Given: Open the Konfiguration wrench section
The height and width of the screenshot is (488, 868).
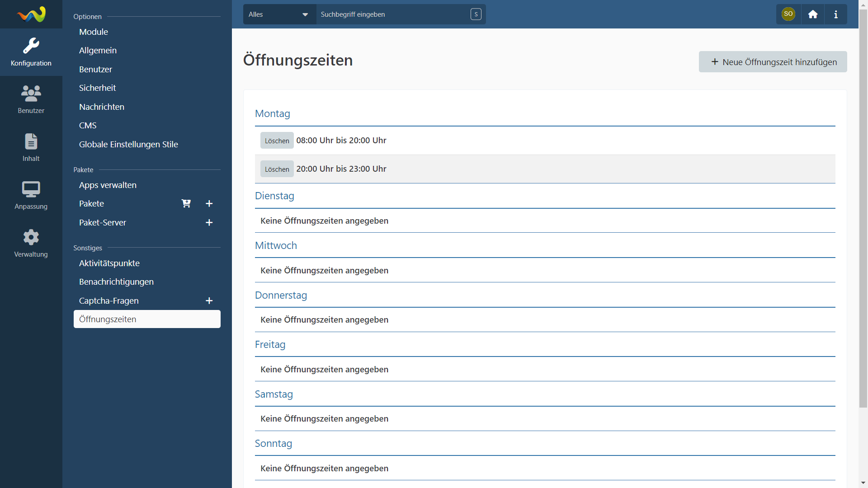Looking at the screenshot, I should (x=31, y=52).
